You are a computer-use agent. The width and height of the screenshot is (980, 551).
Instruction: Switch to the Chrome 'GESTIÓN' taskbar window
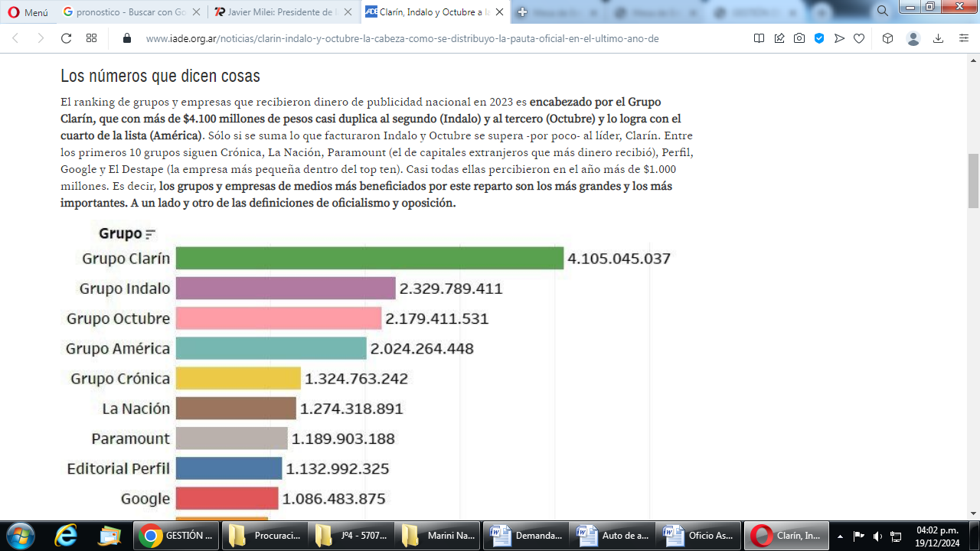tap(176, 536)
